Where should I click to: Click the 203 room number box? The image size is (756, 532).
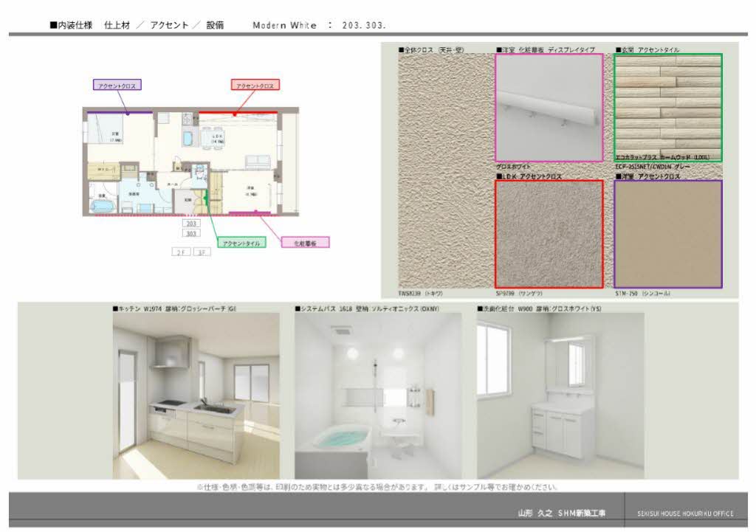point(191,222)
